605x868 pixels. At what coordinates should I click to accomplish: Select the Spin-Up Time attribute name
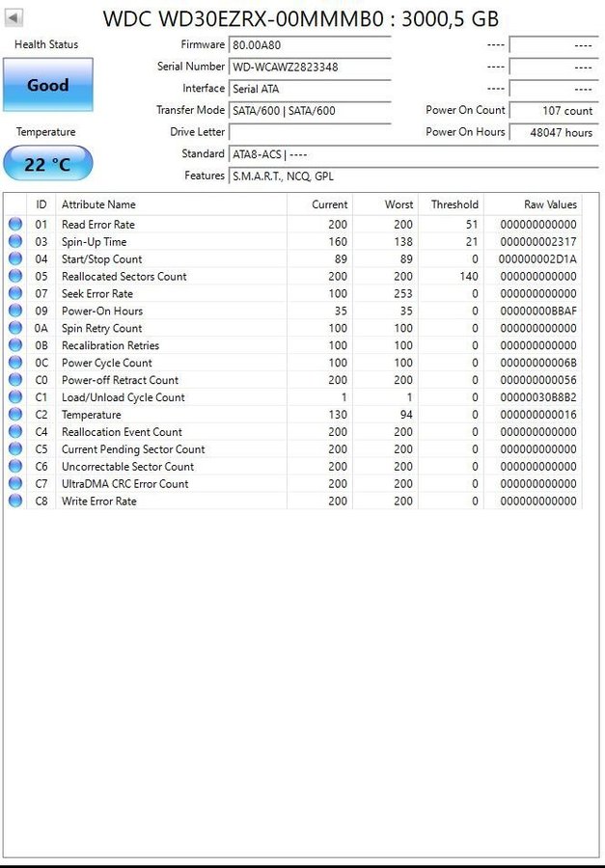(x=95, y=241)
